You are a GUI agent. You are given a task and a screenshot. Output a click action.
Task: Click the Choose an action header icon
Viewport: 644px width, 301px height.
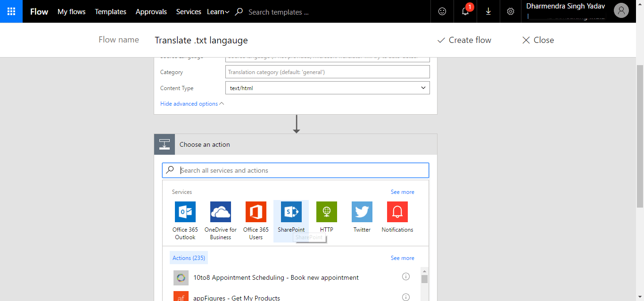[165, 144]
